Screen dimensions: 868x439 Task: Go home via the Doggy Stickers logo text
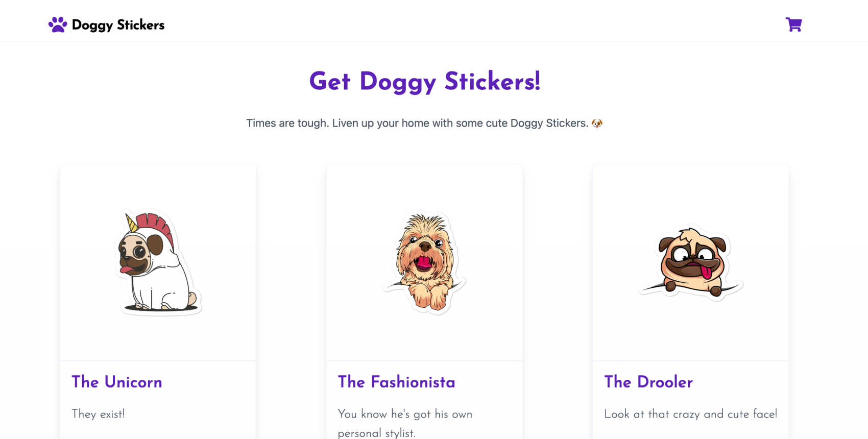click(118, 25)
